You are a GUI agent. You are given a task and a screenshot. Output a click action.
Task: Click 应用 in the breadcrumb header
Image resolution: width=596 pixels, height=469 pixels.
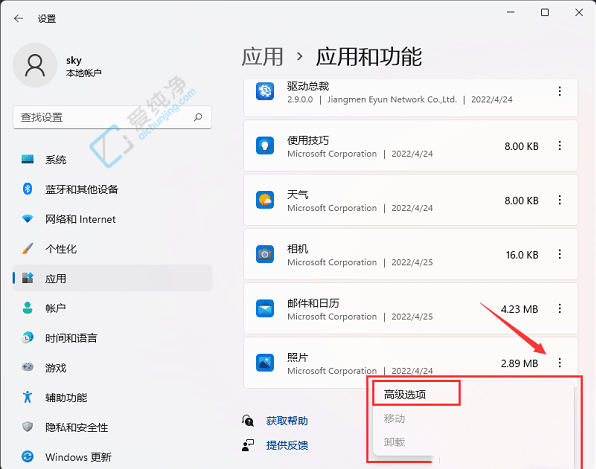pyautogui.click(x=262, y=57)
